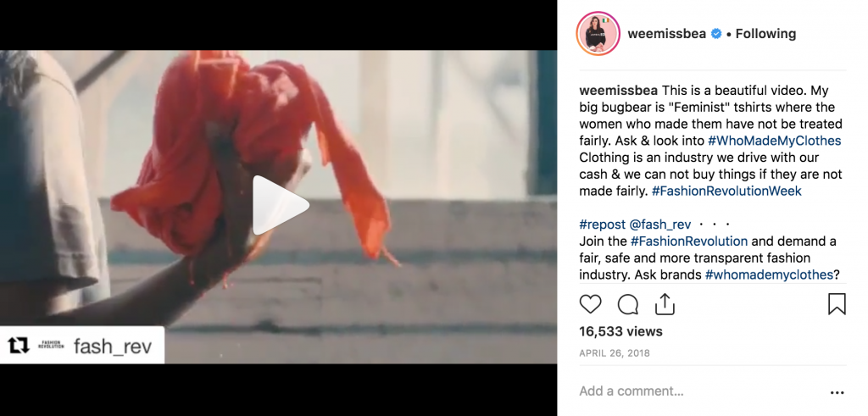Viewport: 868px width, 416px height.
Task: Open more options three-dot menu
Action: pos(837,393)
